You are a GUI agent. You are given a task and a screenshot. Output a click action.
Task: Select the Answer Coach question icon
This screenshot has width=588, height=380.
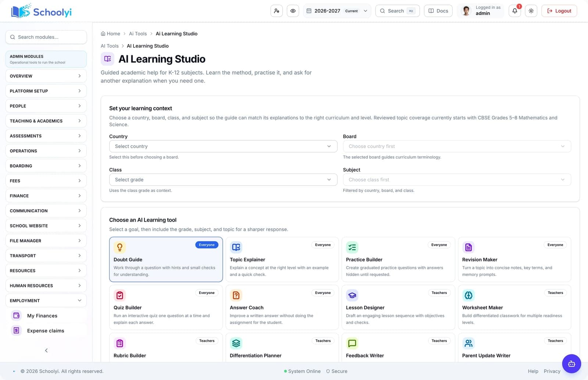[x=236, y=295]
